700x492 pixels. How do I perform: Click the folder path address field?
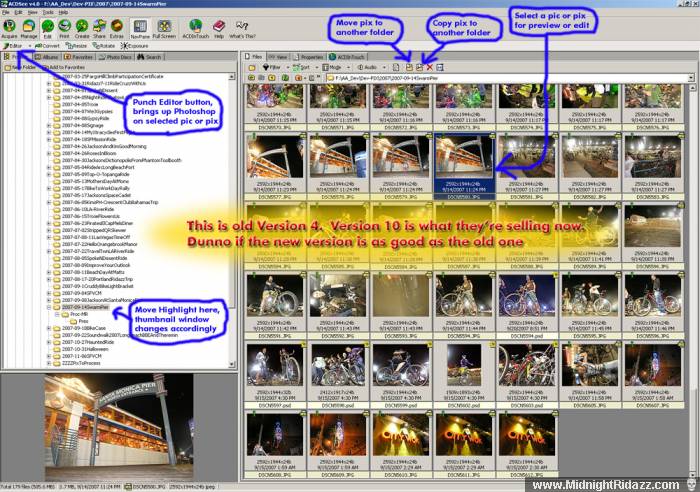pos(508,78)
